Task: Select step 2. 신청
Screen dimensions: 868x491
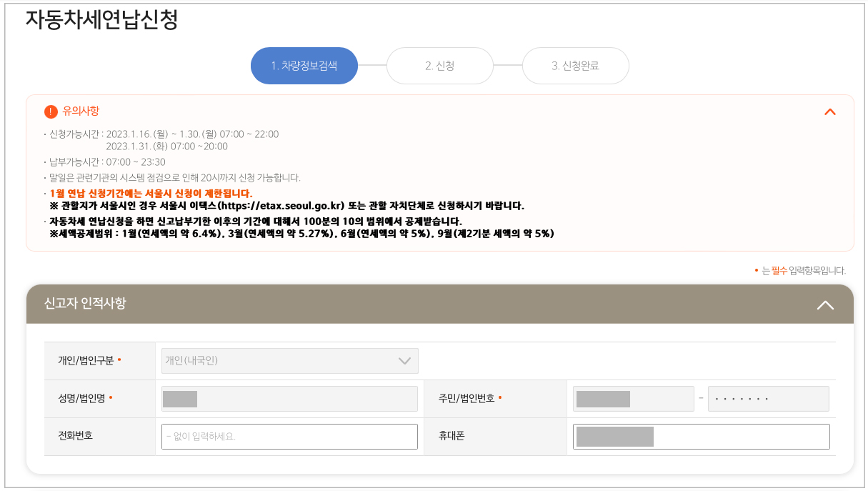Action: click(x=439, y=66)
